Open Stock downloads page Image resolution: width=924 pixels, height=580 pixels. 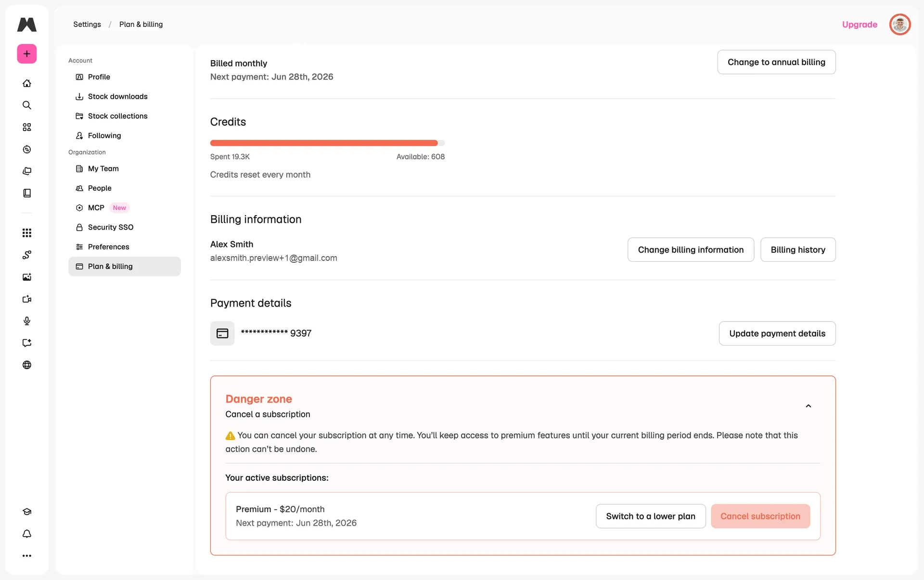point(124,96)
